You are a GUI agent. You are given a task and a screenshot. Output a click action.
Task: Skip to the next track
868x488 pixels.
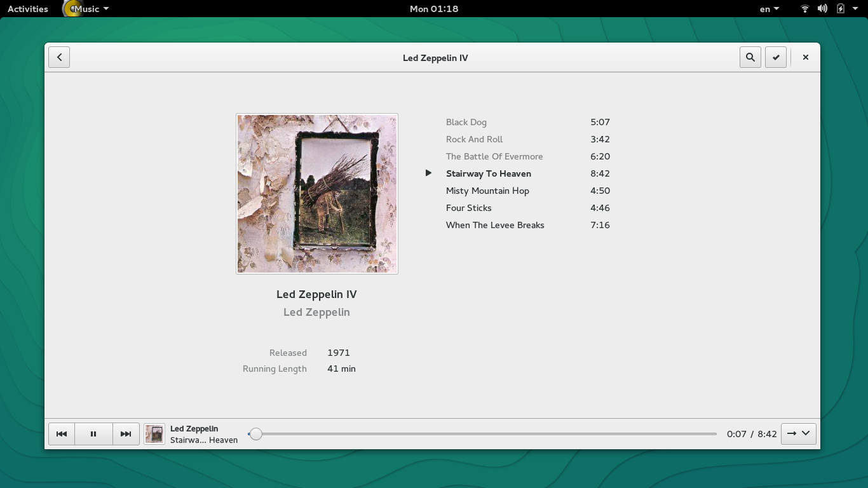126,434
